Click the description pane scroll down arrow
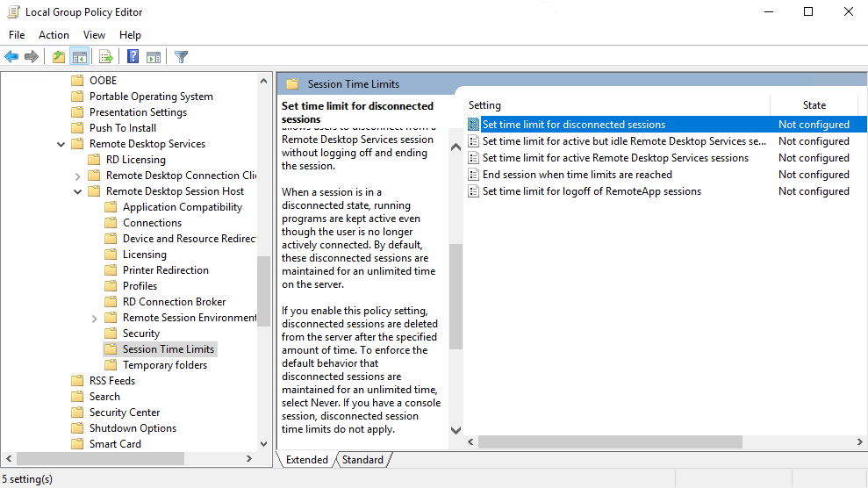868x488 pixels. tap(456, 430)
